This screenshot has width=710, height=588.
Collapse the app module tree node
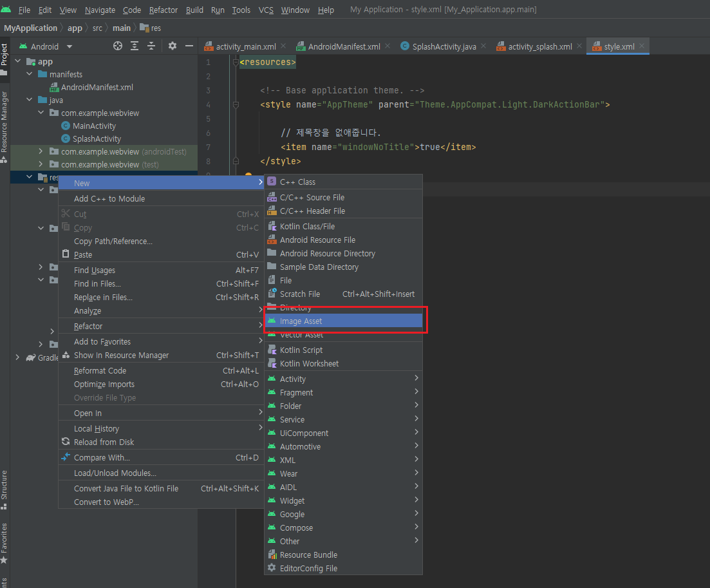tap(18, 61)
